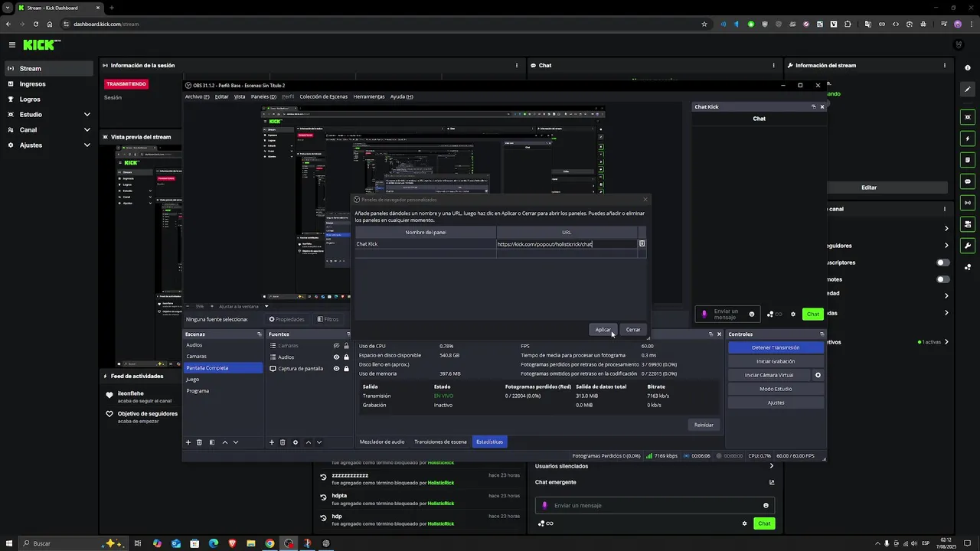Open virtual camera settings gear icon
Screen dimensions: 980x551
[818, 375]
